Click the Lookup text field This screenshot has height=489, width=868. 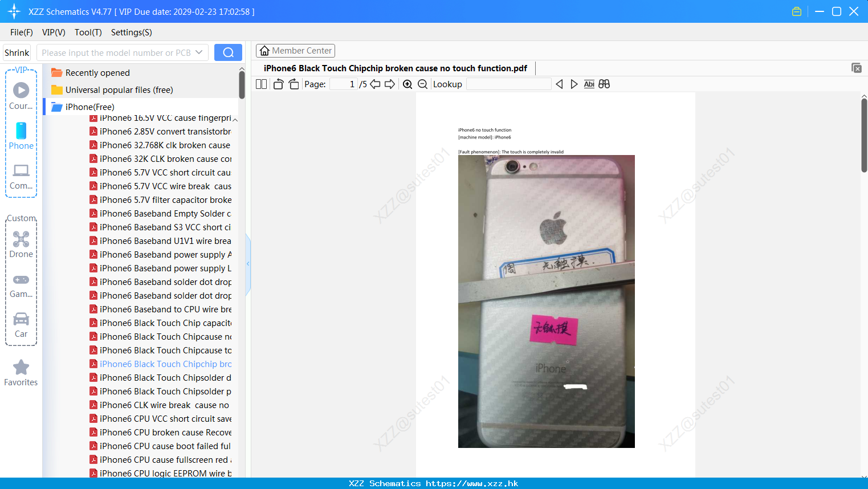pyautogui.click(x=509, y=84)
